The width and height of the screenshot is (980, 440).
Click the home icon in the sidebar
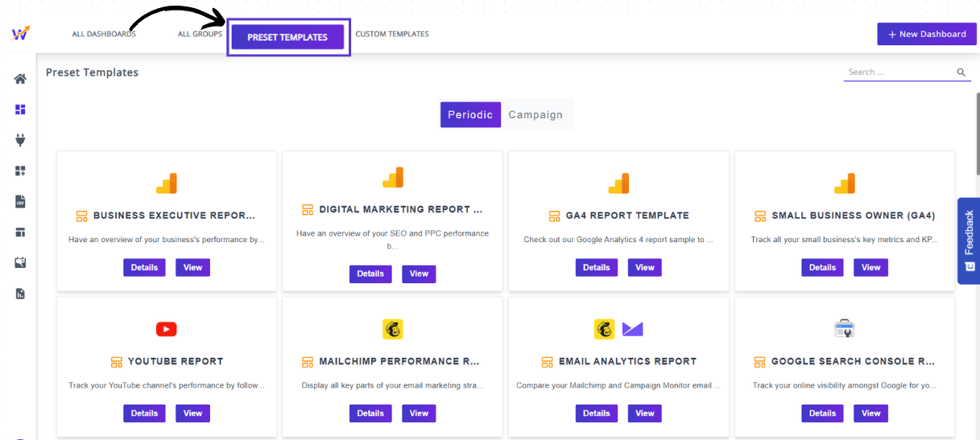20,79
